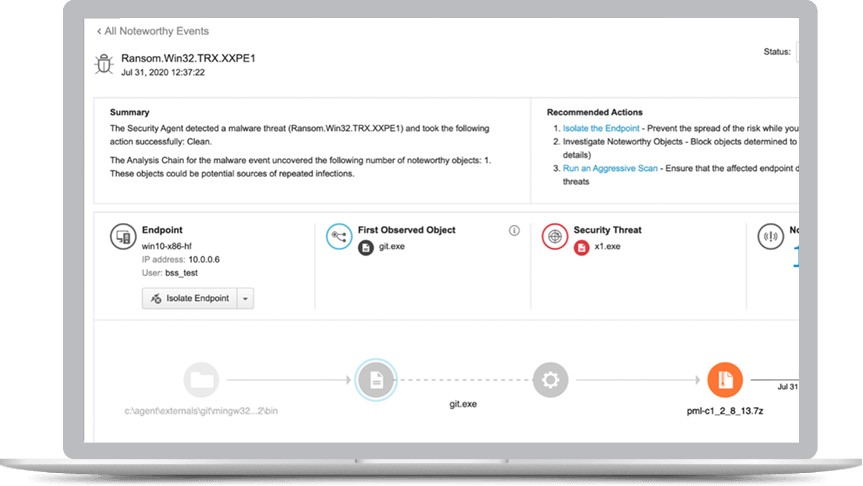The height and width of the screenshot is (486, 863).
Task: Select the git.exe node in the analysis chain
Action: (376, 380)
